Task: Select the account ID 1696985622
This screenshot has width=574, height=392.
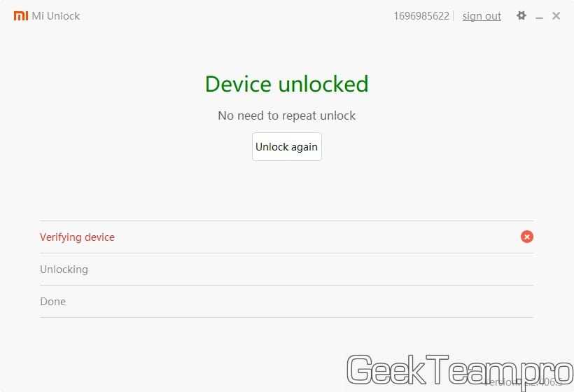Action: pos(421,16)
